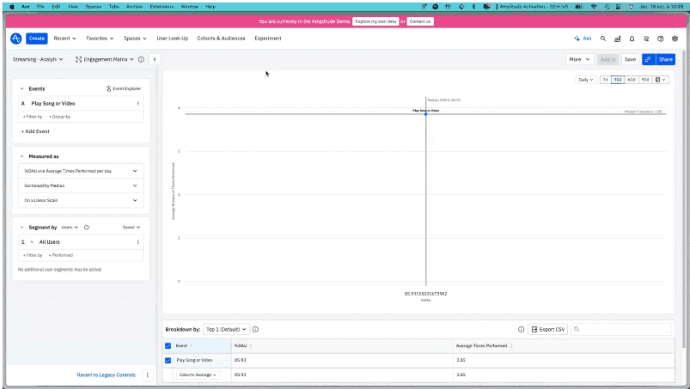Select the 90d date range

coord(645,80)
